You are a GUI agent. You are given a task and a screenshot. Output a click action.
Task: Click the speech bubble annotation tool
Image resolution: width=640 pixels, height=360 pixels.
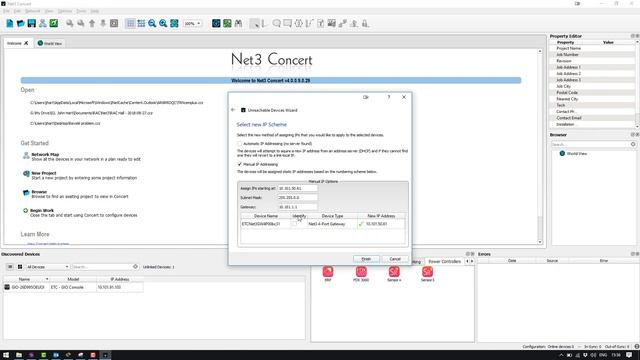click(277, 23)
